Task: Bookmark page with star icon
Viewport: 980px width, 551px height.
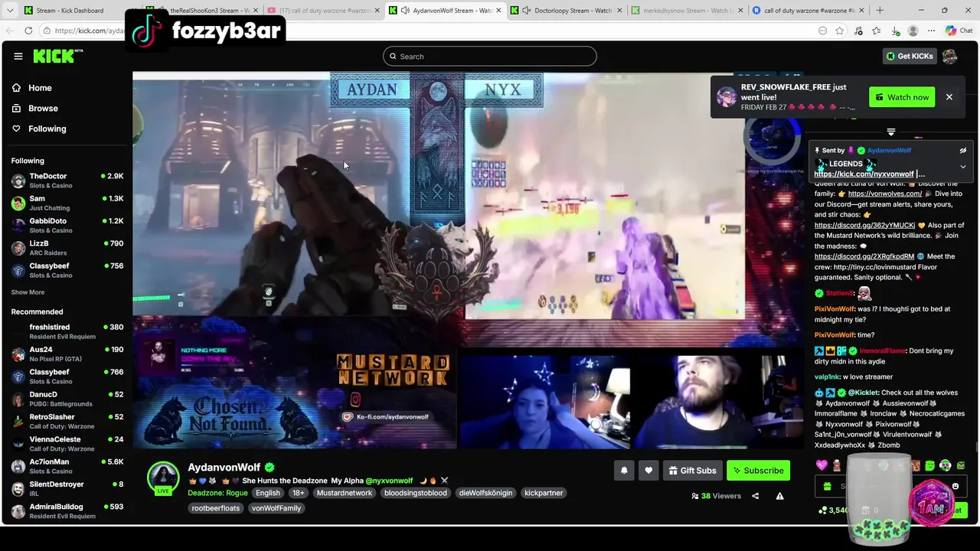Action: click(x=840, y=31)
